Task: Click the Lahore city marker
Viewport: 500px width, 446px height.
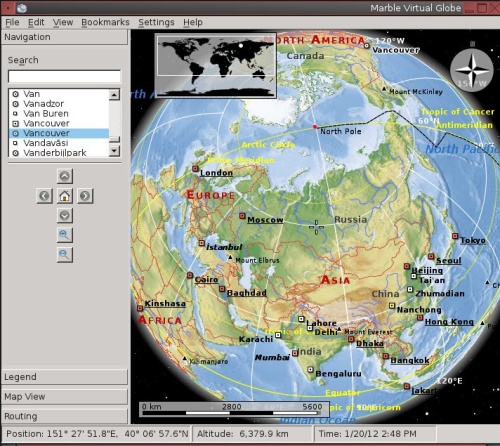Action: click(x=301, y=319)
